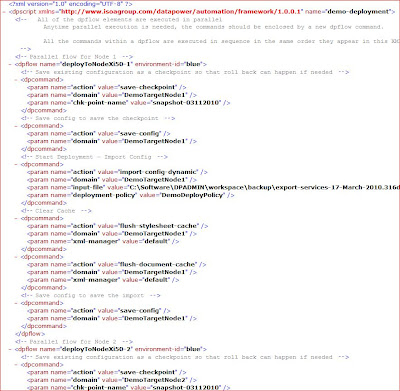The width and height of the screenshot is (400, 391).
Task: Click 'Save config to save the checkpoint' comment
Action: tap(97, 118)
